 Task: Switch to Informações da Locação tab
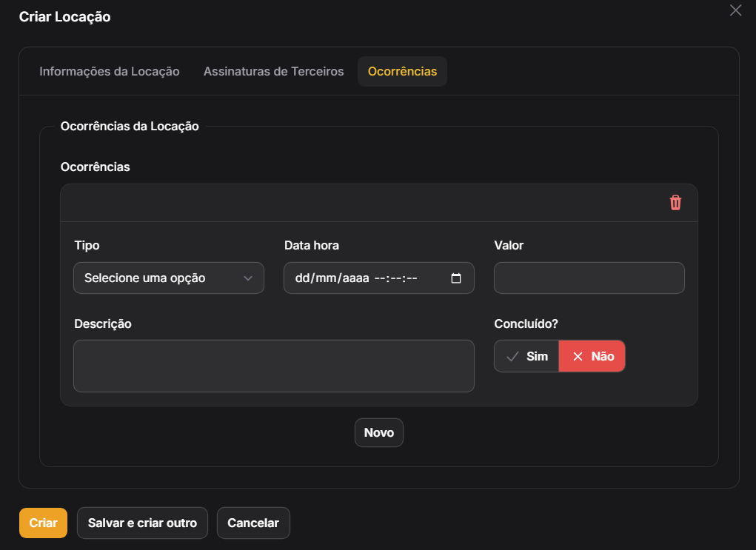coord(110,71)
